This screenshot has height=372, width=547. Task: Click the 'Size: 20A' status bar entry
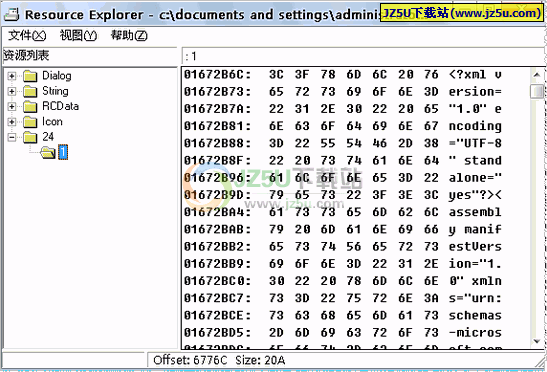(260, 360)
